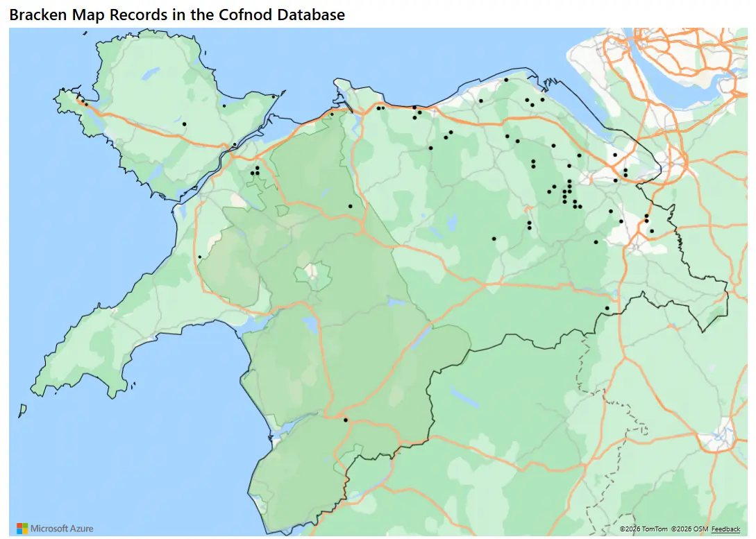Screen dimensions: 756x539
Task: Click the marker in central Anglesey island
Action: 184,124
